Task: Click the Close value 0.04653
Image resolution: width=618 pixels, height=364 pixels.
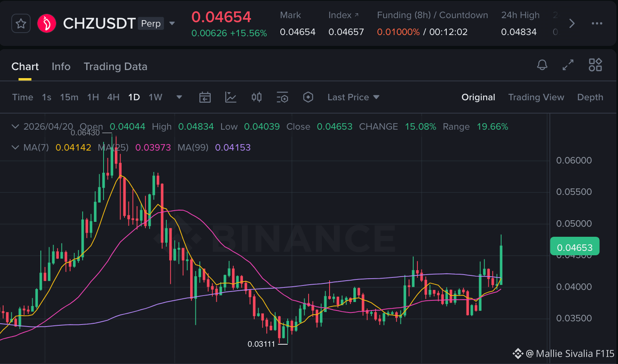Action: coord(335,126)
